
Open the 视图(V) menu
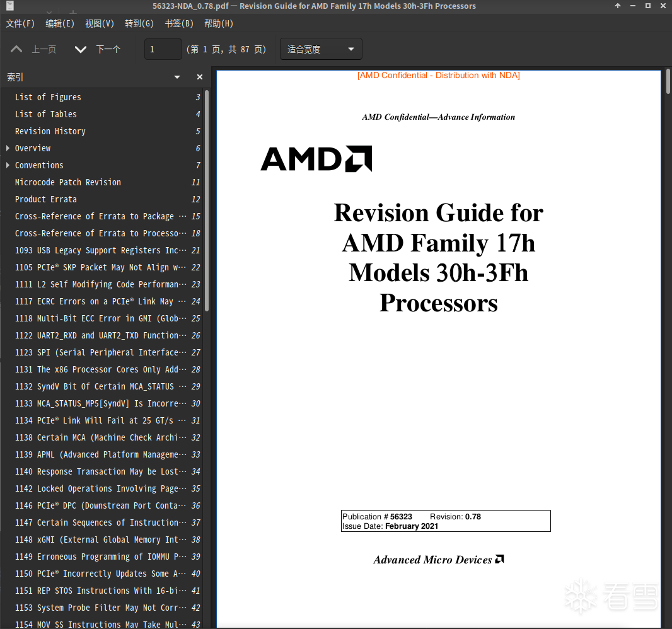pos(100,23)
